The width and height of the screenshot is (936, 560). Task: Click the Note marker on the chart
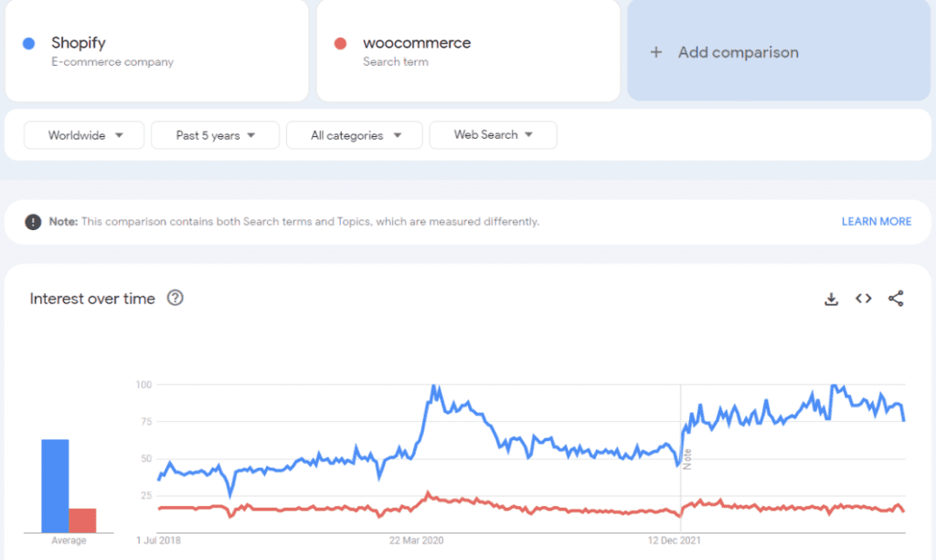[x=687, y=459]
